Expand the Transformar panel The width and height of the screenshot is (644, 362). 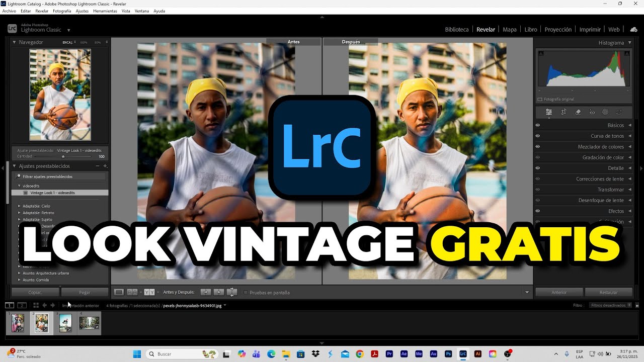point(629,190)
